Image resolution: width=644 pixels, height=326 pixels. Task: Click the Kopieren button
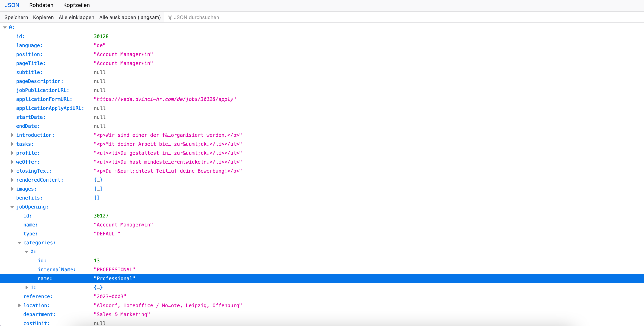click(x=43, y=17)
